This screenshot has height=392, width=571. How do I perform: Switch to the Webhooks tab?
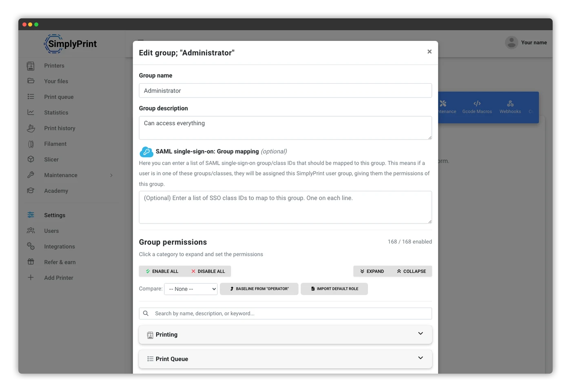click(510, 107)
